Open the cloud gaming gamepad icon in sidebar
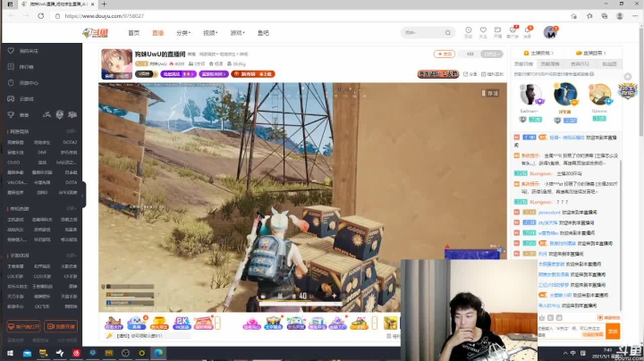This screenshot has width=644, height=361. pyautogui.click(x=11, y=99)
